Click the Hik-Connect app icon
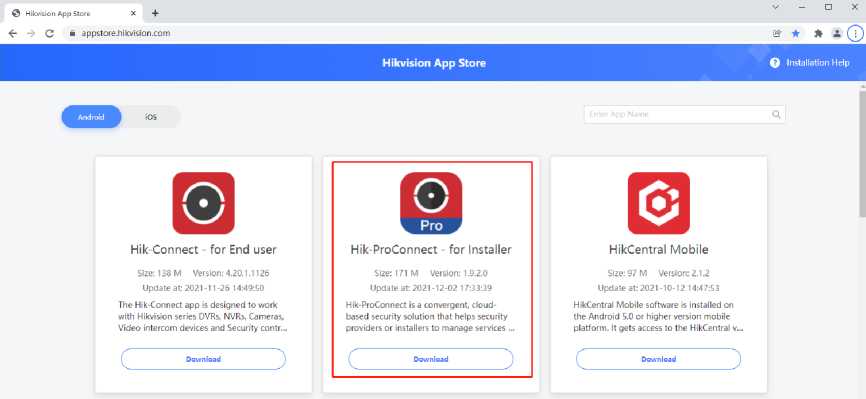 203,203
